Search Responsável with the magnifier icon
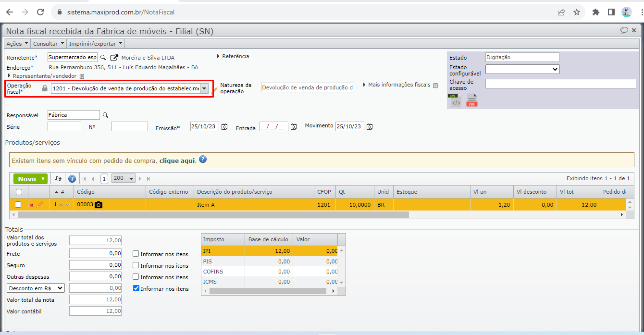 point(106,115)
